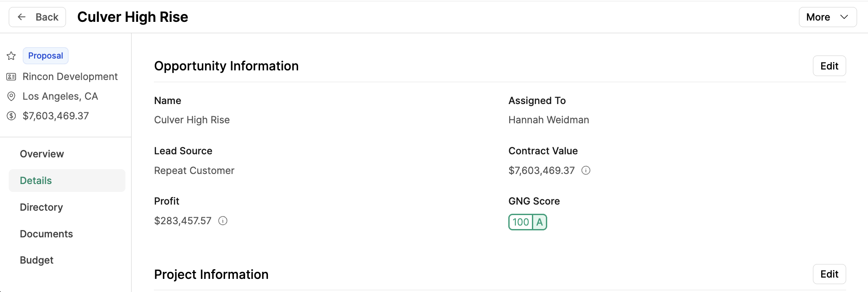Edit the Opportunity Information section

[x=829, y=66]
